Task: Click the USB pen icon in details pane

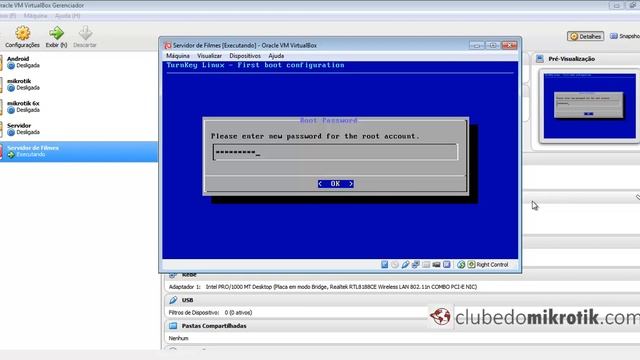Action: click(x=173, y=300)
